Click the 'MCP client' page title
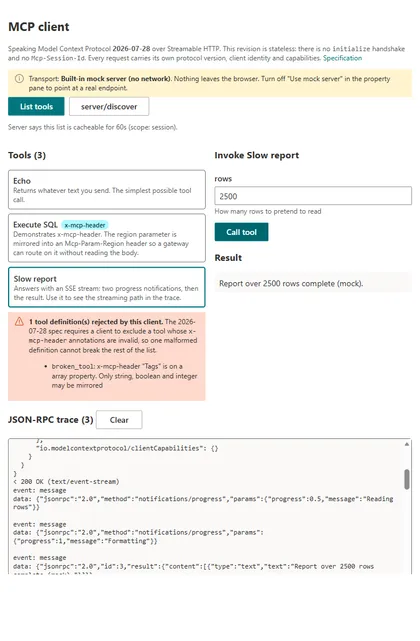The height and width of the screenshot is (641, 420). tap(39, 27)
